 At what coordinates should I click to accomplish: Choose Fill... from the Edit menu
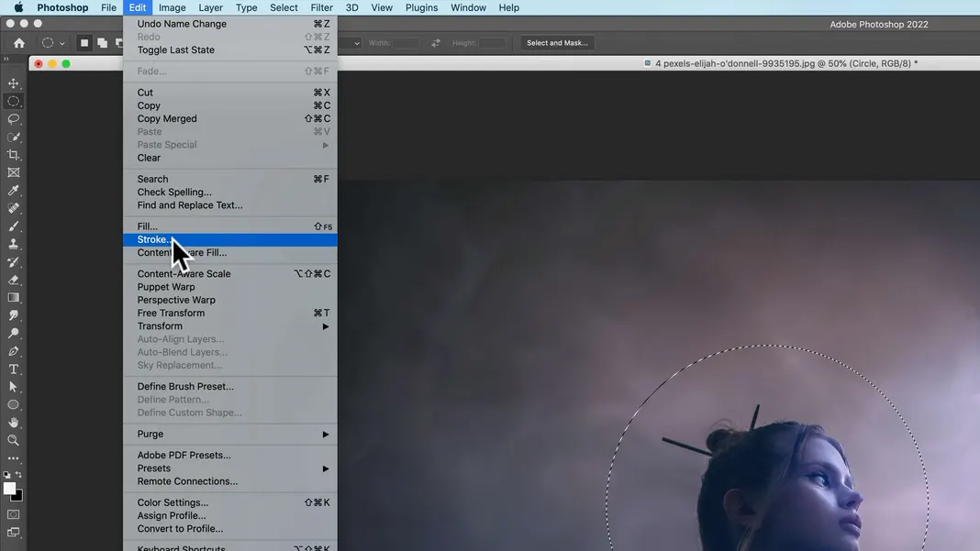pyautogui.click(x=231, y=226)
